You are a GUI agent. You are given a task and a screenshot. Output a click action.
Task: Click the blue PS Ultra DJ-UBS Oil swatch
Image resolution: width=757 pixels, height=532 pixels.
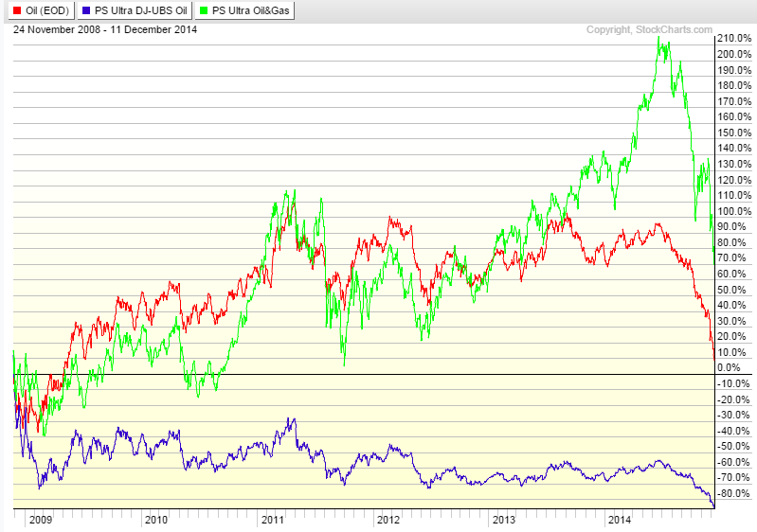85,12
